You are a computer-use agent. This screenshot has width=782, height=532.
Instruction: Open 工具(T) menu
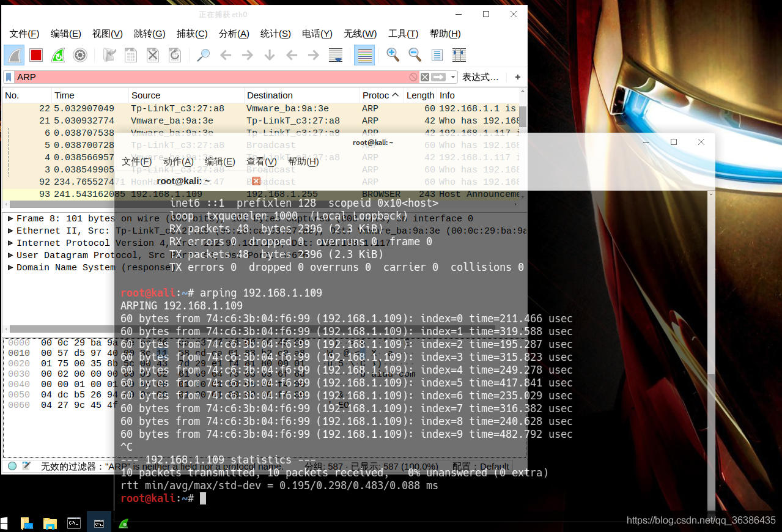click(404, 34)
